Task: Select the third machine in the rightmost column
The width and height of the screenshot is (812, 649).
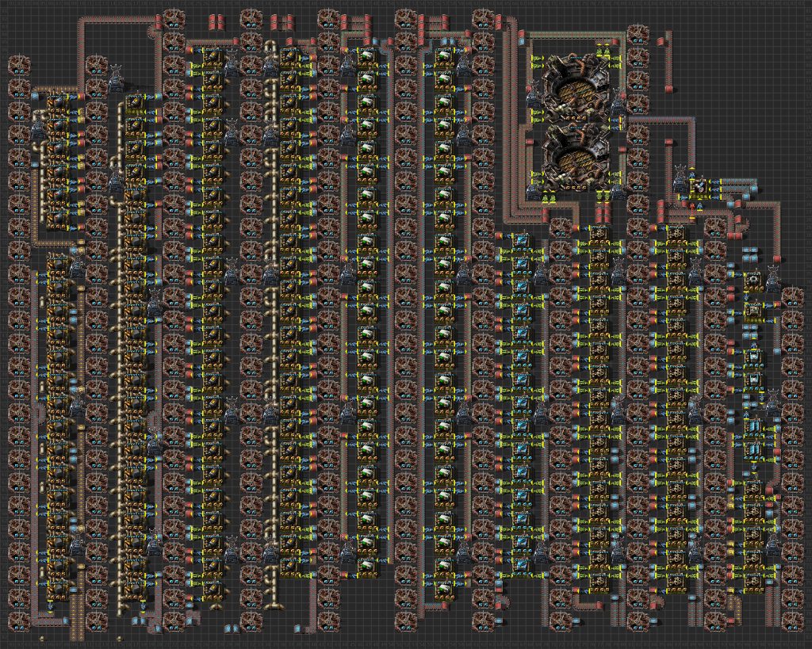Action: tap(753, 357)
